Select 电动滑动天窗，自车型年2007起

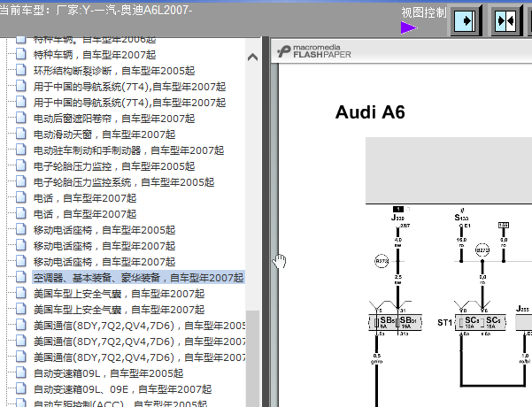[104, 134]
